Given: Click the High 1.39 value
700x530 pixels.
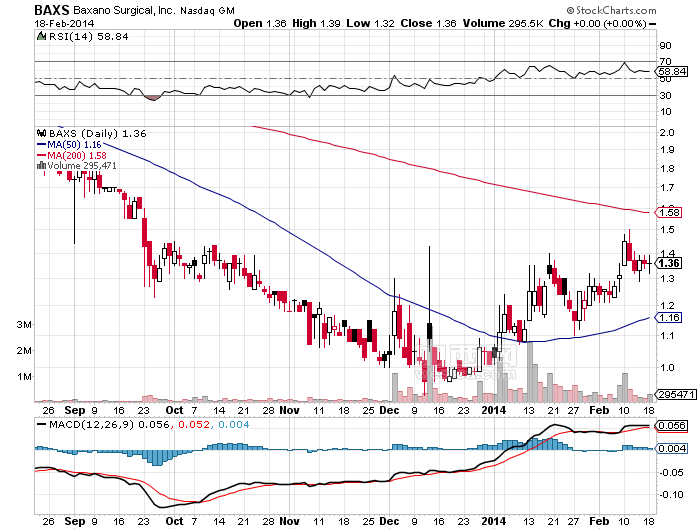Looking at the screenshot, I should [x=316, y=23].
